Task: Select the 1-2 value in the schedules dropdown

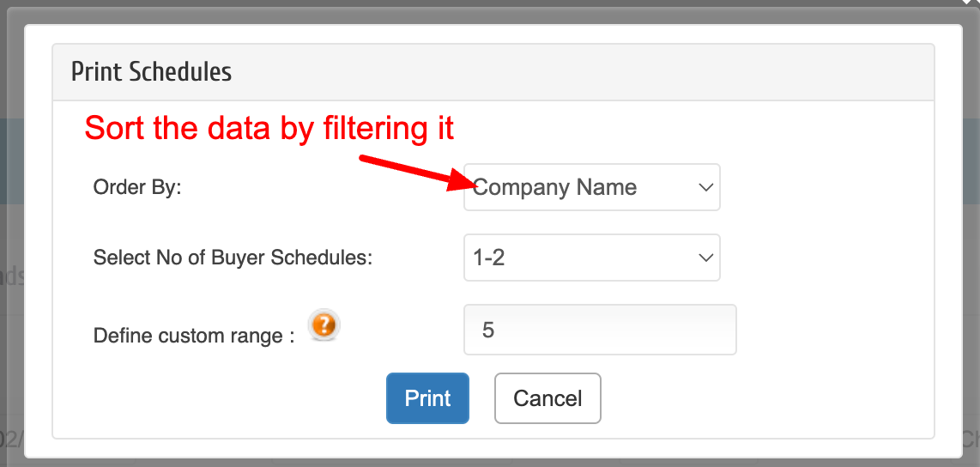Action: coord(489,258)
